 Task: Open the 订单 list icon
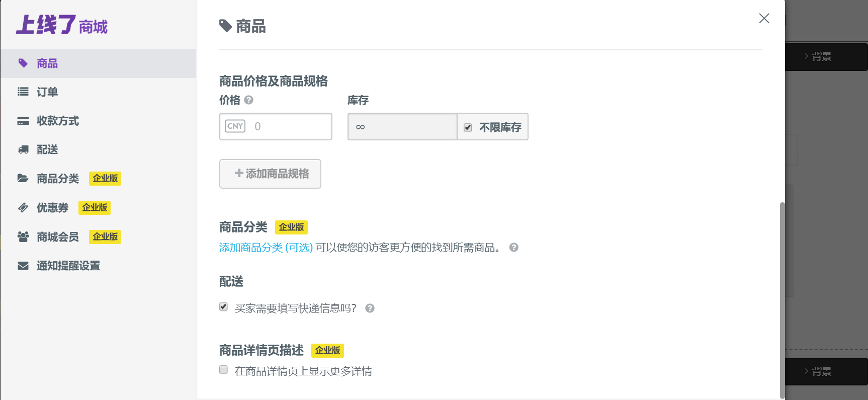(x=23, y=92)
